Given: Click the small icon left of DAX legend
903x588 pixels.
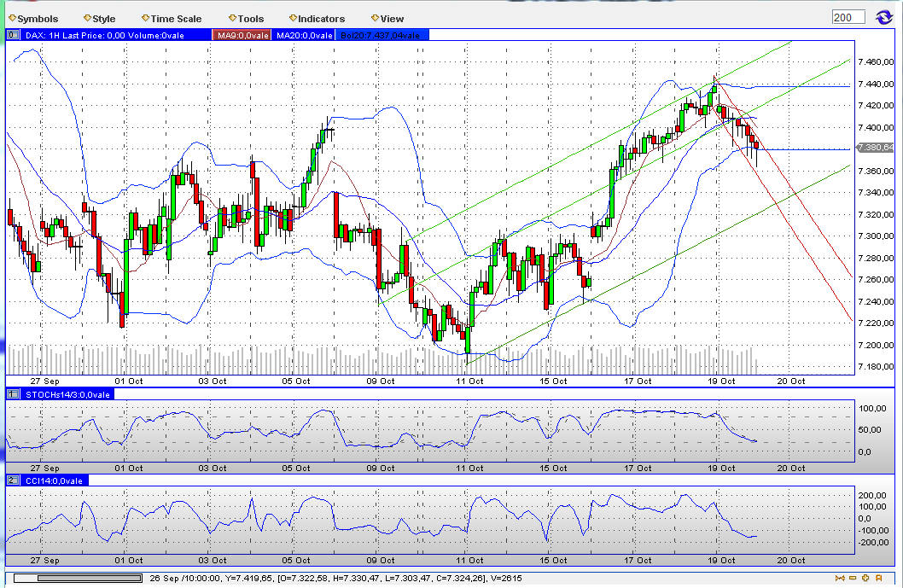Looking at the screenshot, I should pyautogui.click(x=12, y=35).
